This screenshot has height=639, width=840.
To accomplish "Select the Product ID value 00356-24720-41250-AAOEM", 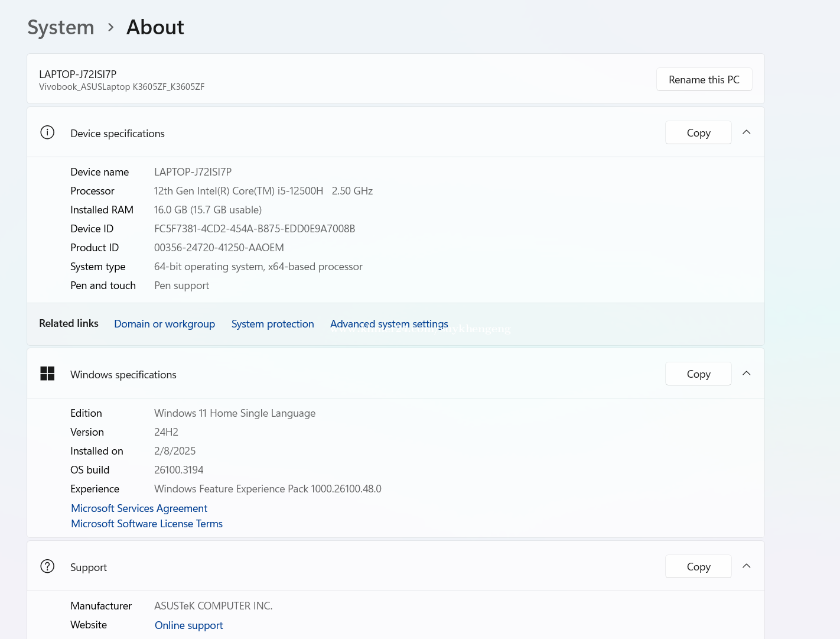I will (219, 248).
